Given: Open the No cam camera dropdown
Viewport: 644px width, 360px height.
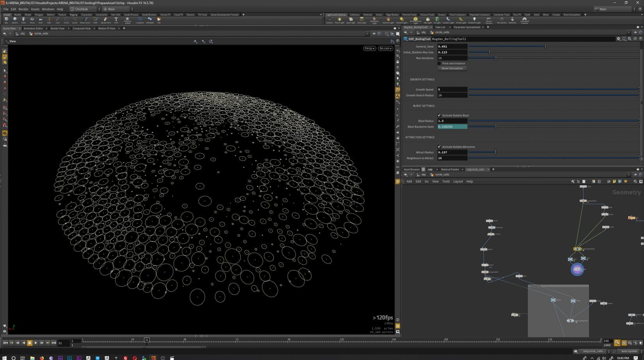Looking at the screenshot, I should pyautogui.click(x=385, y=48).
